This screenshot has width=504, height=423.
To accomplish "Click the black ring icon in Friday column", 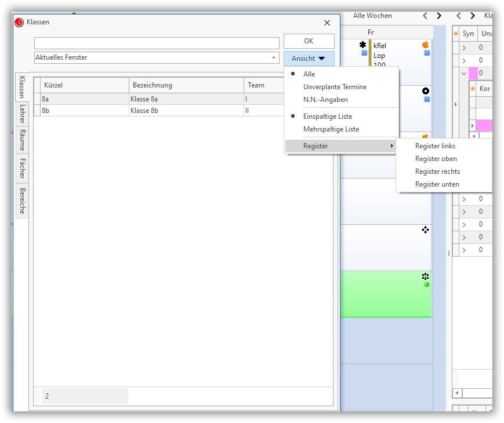I will (426, 91).
